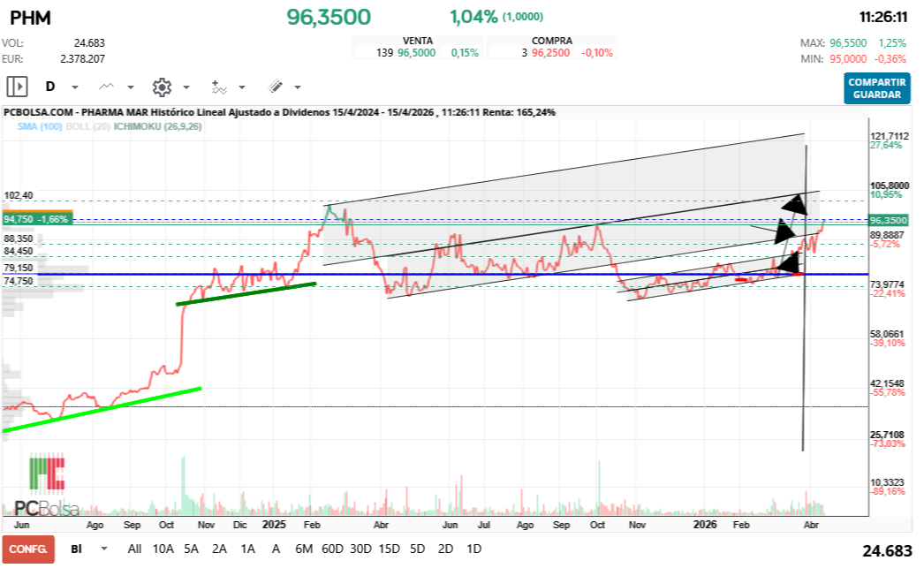Click the PCBolsa logo watermark
The width and height of the screenshot is (924, 568).
pos(47,486)
